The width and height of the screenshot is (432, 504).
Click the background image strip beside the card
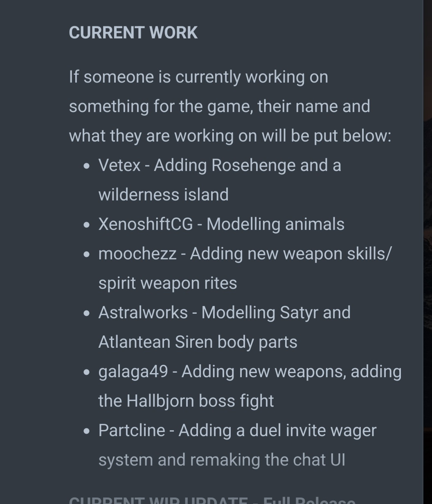pos(427,252)
